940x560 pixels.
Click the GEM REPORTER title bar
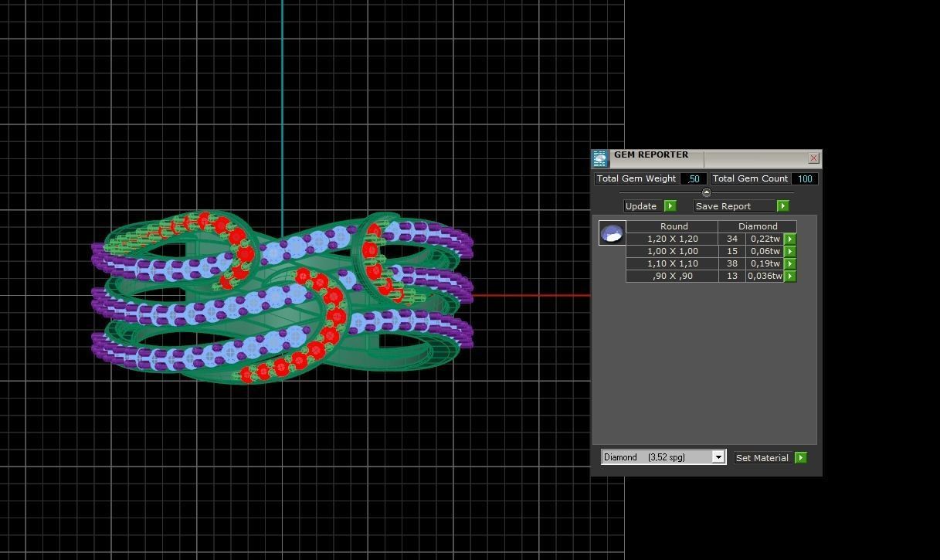707,158
